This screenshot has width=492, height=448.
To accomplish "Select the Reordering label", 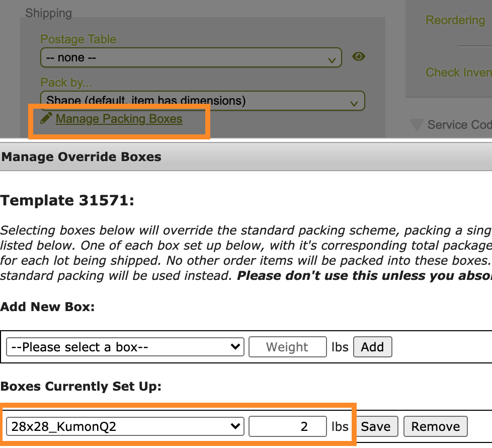I will coord(455,20).
